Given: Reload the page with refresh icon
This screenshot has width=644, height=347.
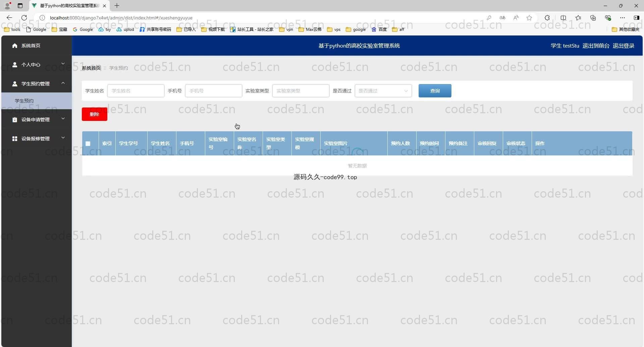Looking at the screenshot, I should click(24, 18).
